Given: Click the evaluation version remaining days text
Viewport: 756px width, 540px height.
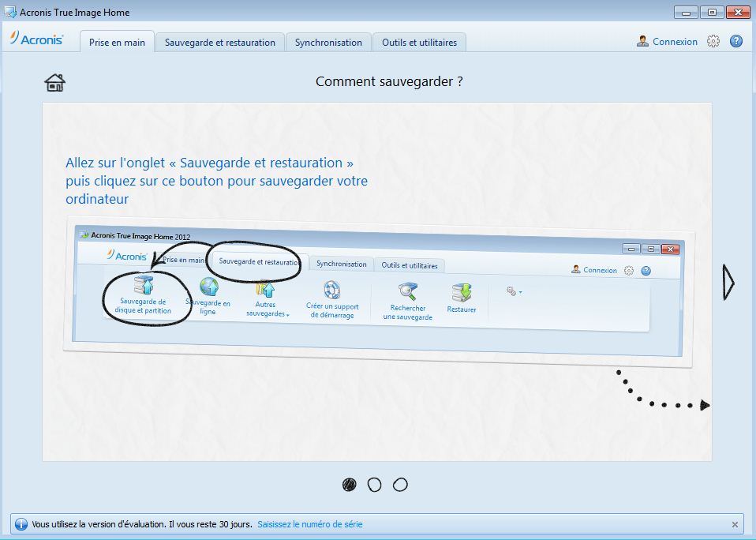Looking at the screenshot, I should (142, 524).
